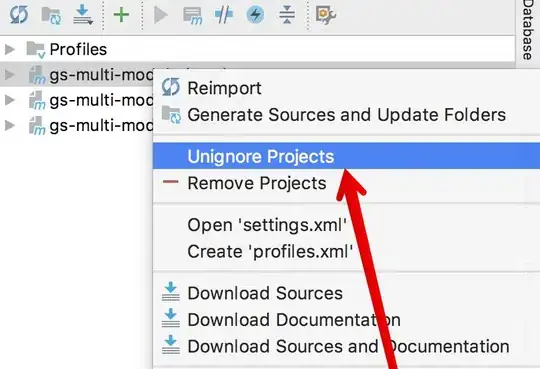Click green plus Add Maven Projects icon
This screenshot has width=540, height=369.
click(x=121, y=15)
